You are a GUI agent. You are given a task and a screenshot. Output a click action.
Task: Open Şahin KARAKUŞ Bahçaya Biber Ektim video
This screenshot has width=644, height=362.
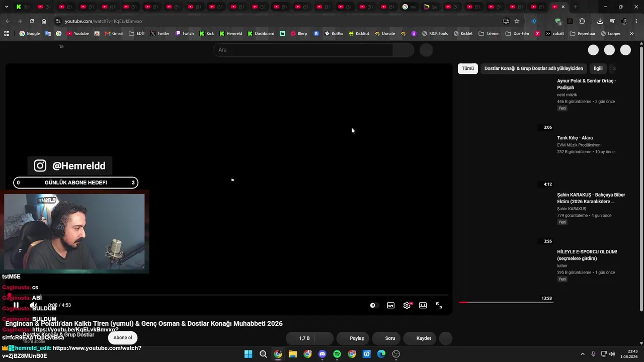(591, 198)
